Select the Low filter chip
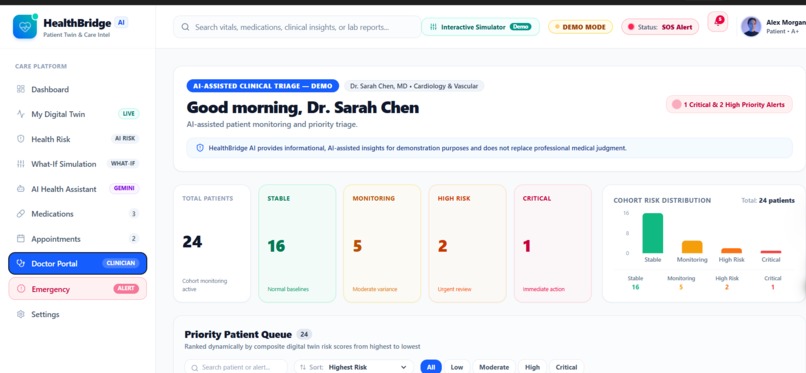Viewport: 806px width, 373px height. [456, 367]
